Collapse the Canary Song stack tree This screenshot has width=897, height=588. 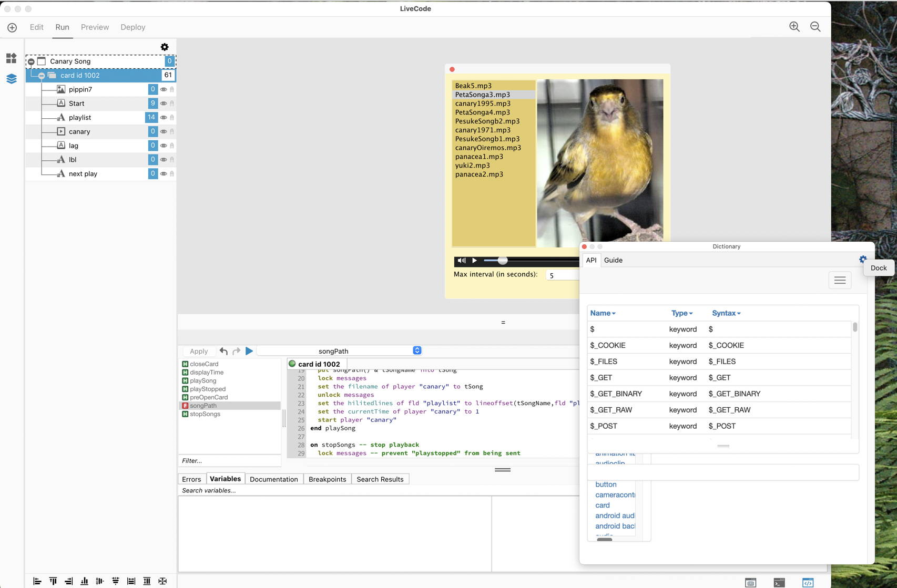point(32,61)
